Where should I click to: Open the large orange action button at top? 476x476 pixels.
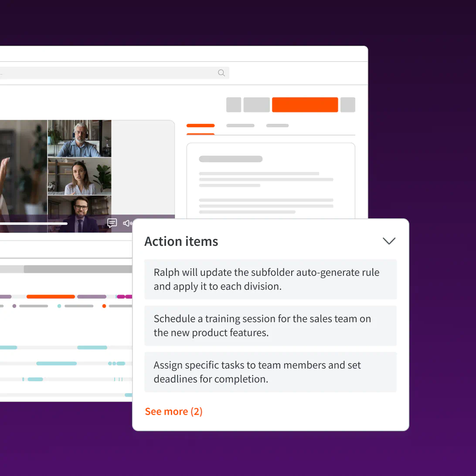coord(305,105)
